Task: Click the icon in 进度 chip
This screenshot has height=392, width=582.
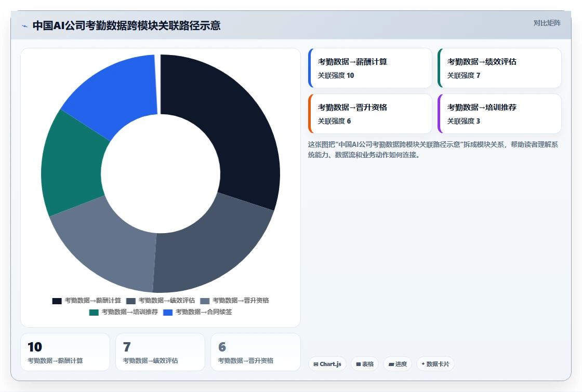Action: [x=391, y=364]
